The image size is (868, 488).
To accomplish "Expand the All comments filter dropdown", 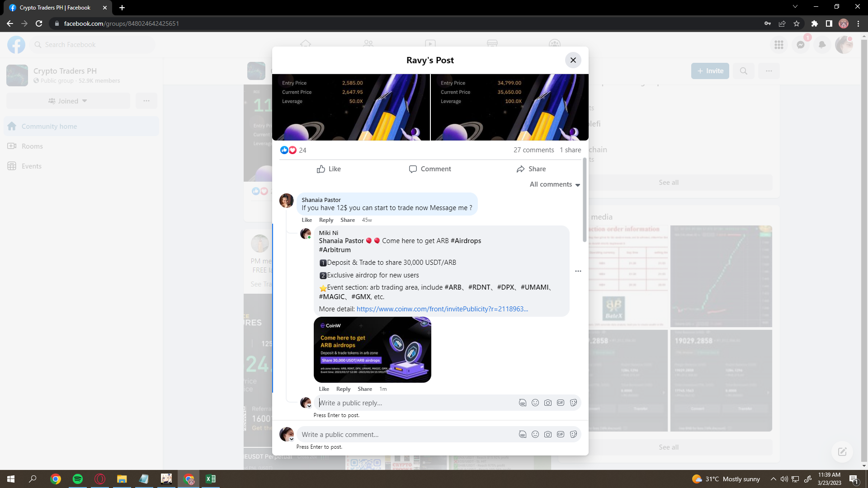I will pyautogui.click(x=555, y=184).
